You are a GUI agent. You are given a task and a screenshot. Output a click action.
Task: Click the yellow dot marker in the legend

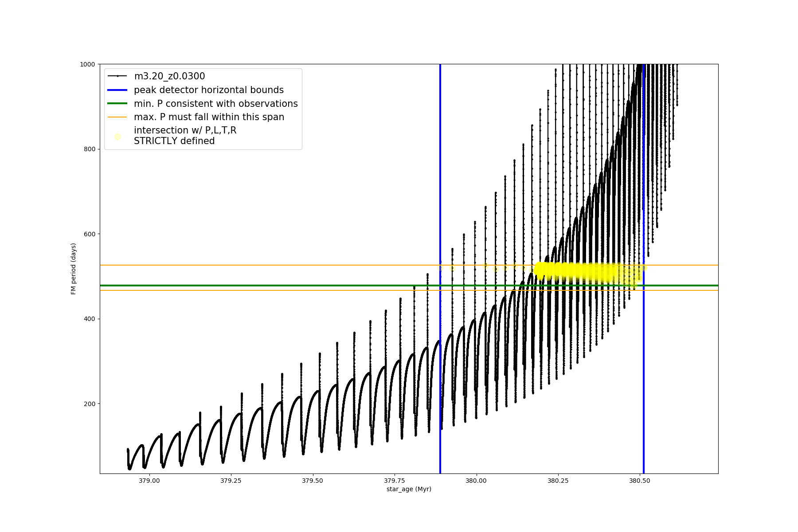click(x=117, y=137)
